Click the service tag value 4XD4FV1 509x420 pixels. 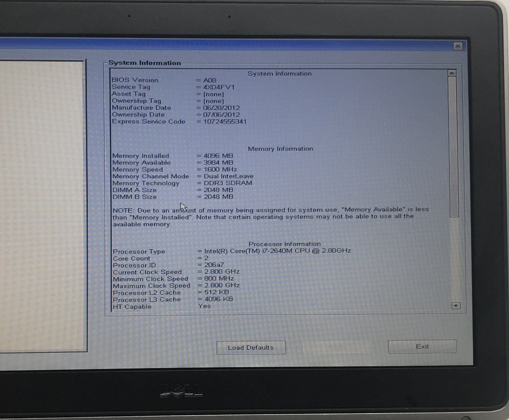219,87
